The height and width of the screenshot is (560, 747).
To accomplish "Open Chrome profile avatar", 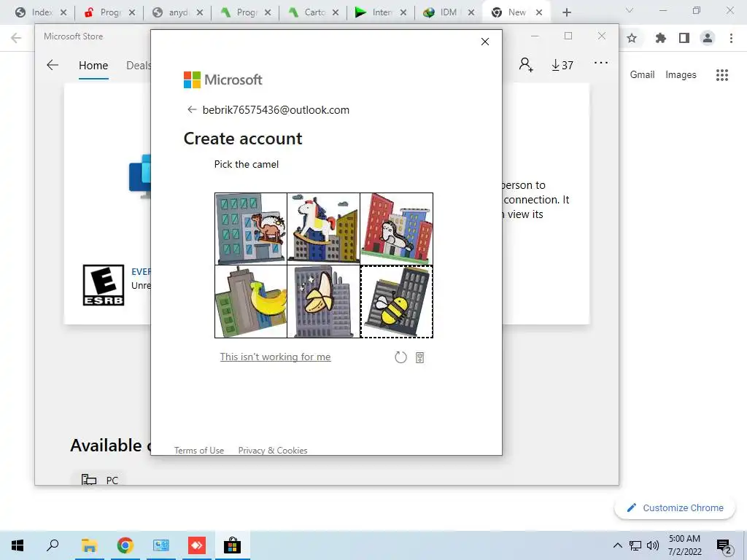I will 708,38.
